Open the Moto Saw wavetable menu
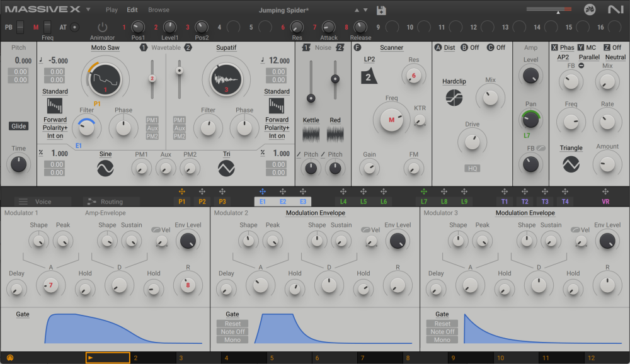This screenshot has width=630, height=364. (105, 47)
